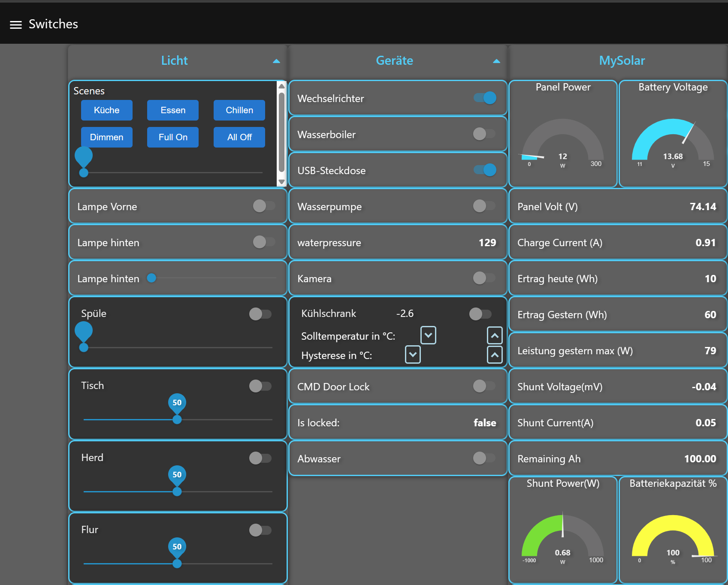Open the hamburger navigation menu
This screenshot has height=585, width=728.
click(x=16, y=25)
